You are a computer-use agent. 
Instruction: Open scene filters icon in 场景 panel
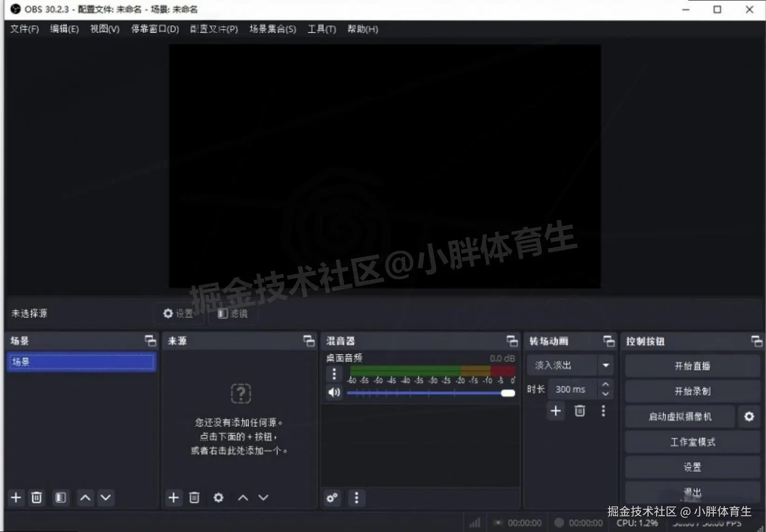[x=60, y=498]
